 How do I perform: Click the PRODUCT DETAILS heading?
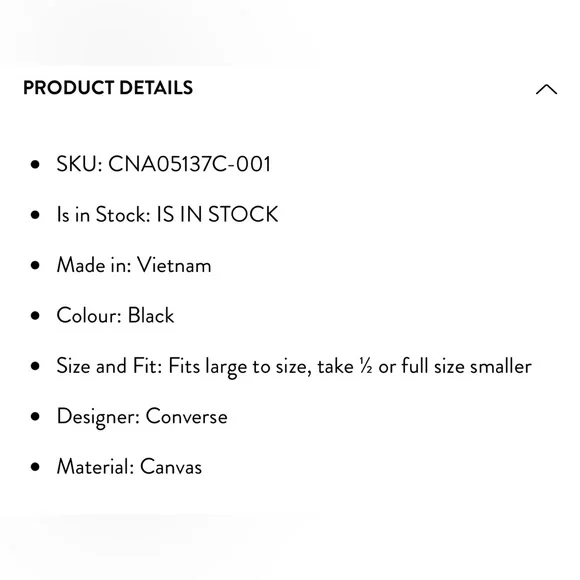[x=108, y=88]
